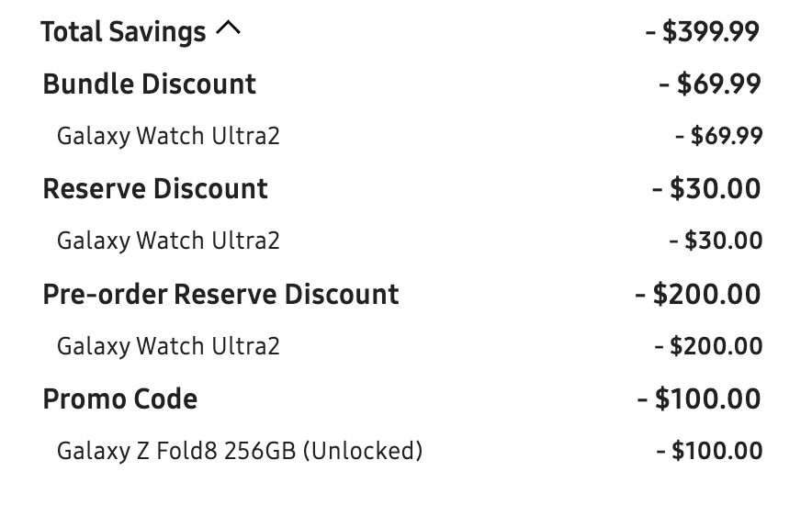Image resolution: width=812 pixels, height=505 pixels.
Task: Click the dollar sign in $399.99 total
Action: click(670, 31)
